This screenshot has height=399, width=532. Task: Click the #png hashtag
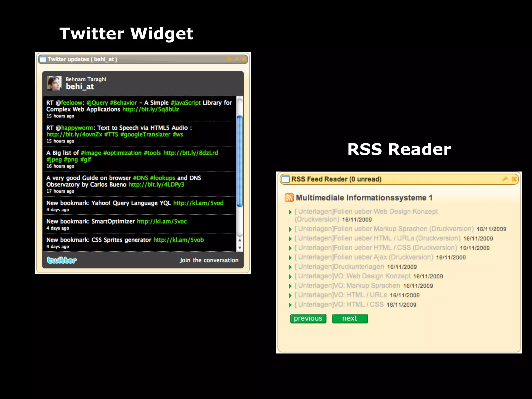[71, 160]
